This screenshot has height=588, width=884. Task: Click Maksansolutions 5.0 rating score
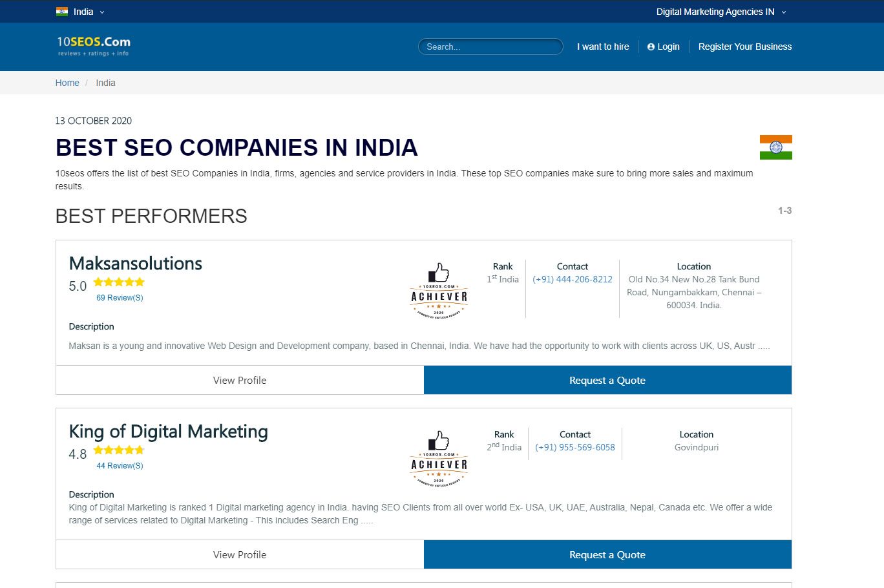point(78,286)
